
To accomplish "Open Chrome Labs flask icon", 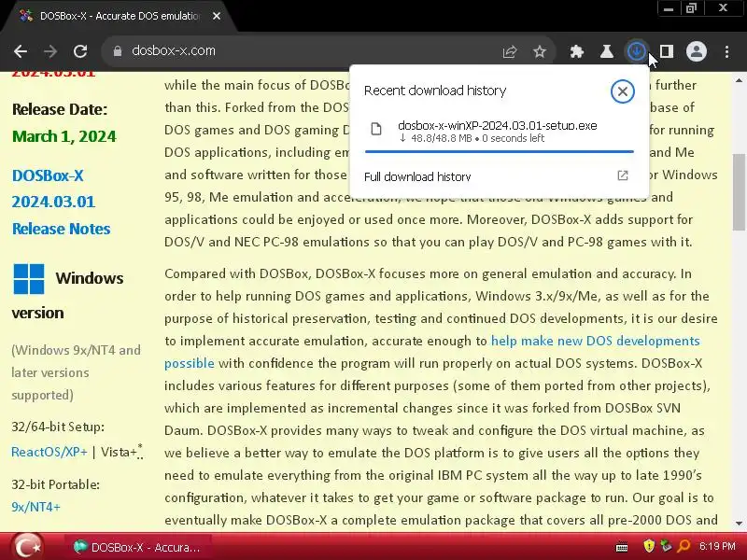I will point(606,51).
